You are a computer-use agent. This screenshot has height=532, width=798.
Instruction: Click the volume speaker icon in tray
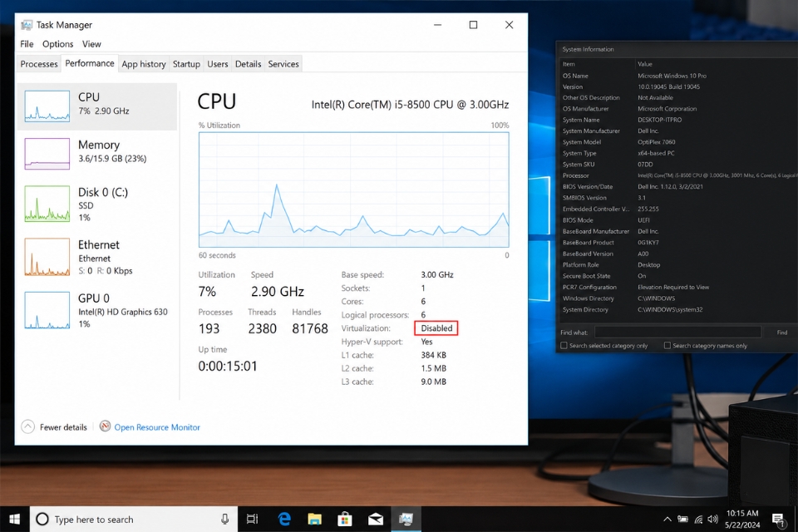[713, 520]
